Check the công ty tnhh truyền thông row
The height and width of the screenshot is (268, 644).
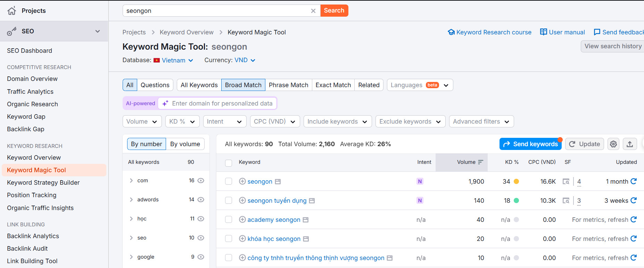(x=229, y=258)
